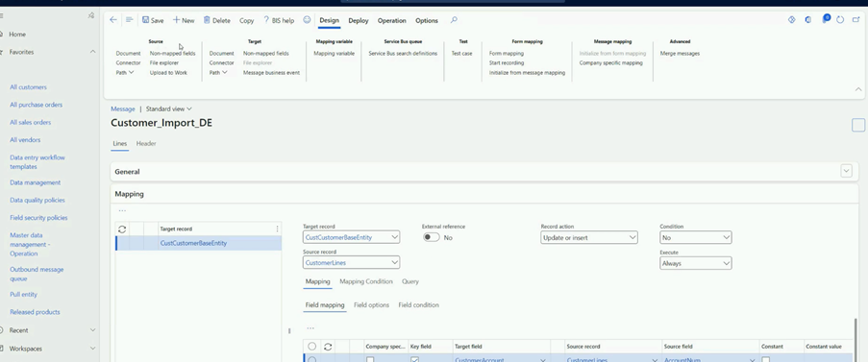Open Mapping section ellipsis menu
This screenshot has width=868, height=362.
122,210
